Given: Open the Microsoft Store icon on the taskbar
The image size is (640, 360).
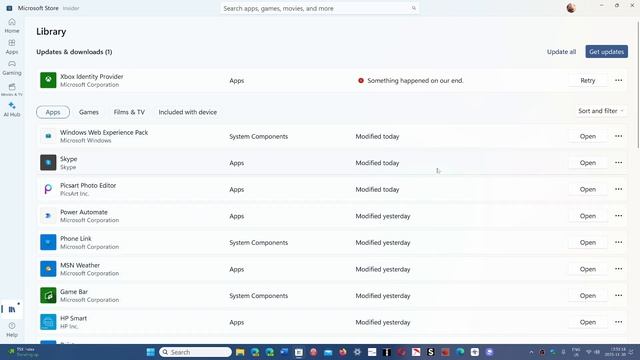Looking at the screenshot, I should [x=299, y=352].
